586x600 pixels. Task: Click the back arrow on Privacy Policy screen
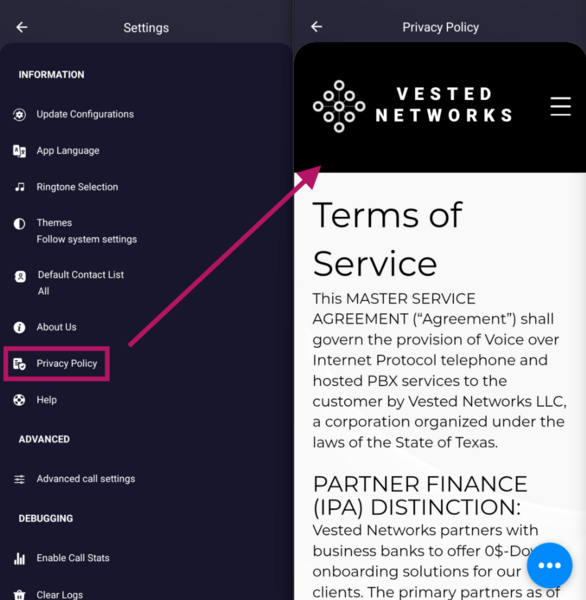317,27
